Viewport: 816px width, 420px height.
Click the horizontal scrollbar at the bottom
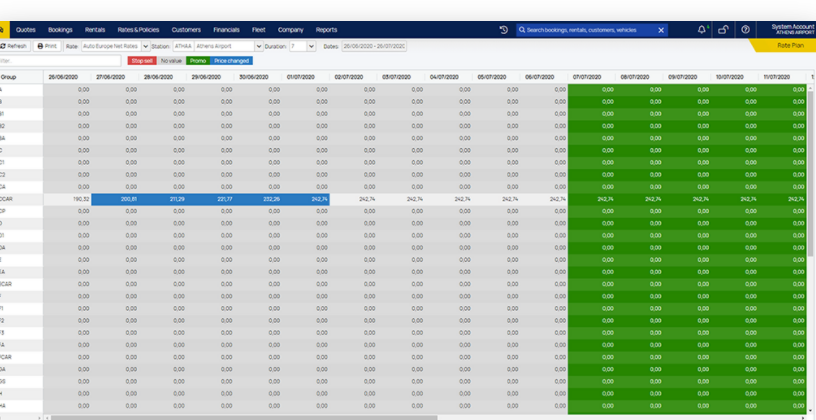click(x=244, y=417)
